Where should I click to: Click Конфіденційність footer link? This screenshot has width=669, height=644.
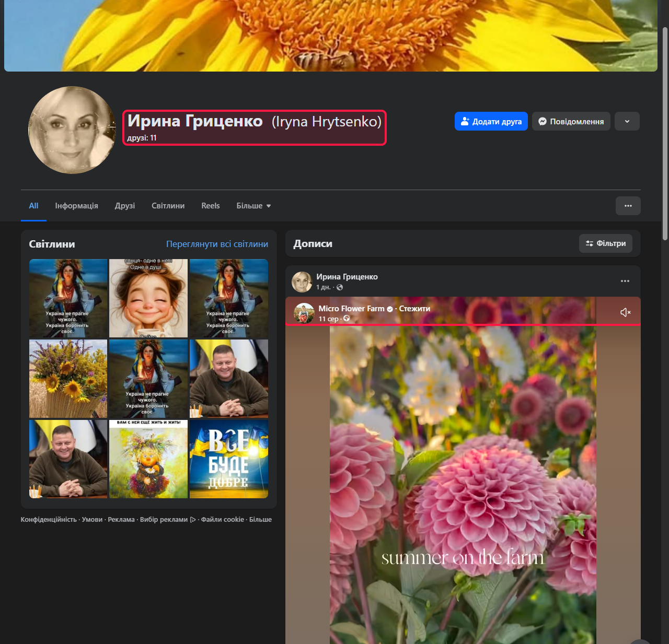click(49, 520)
